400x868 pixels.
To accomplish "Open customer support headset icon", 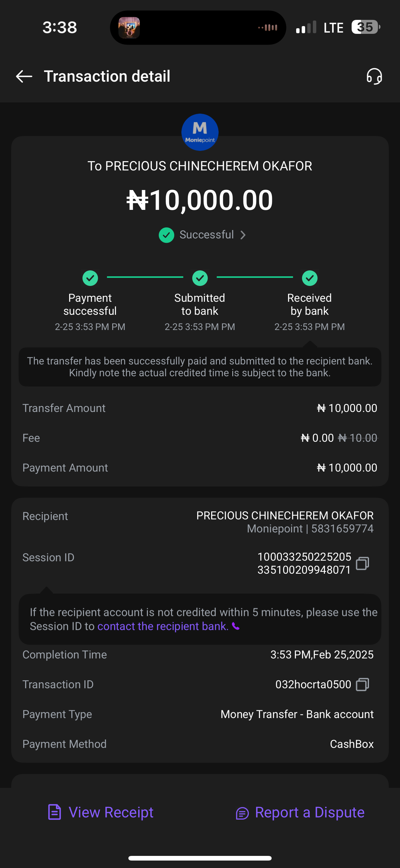I will [x=374, y=76].
